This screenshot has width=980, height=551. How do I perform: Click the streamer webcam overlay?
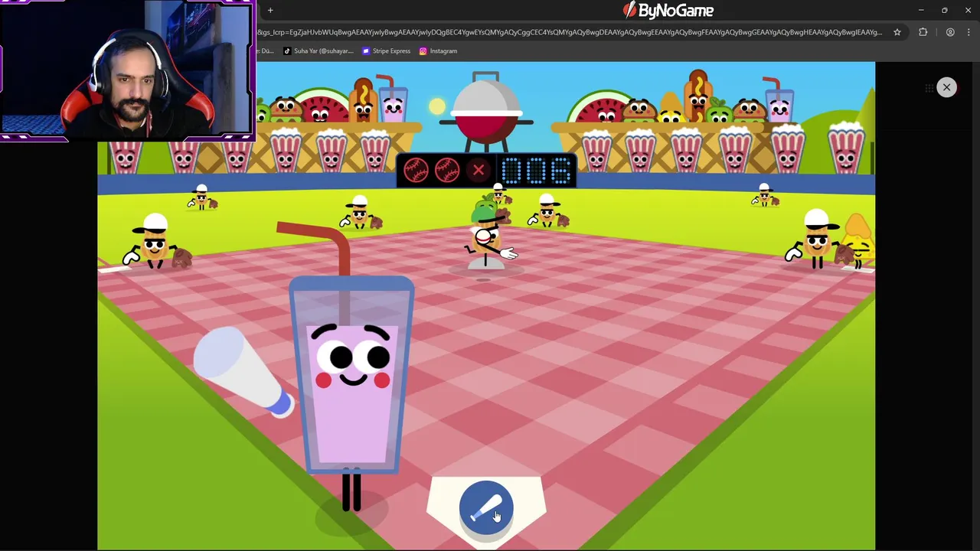(x=127, y=70)
